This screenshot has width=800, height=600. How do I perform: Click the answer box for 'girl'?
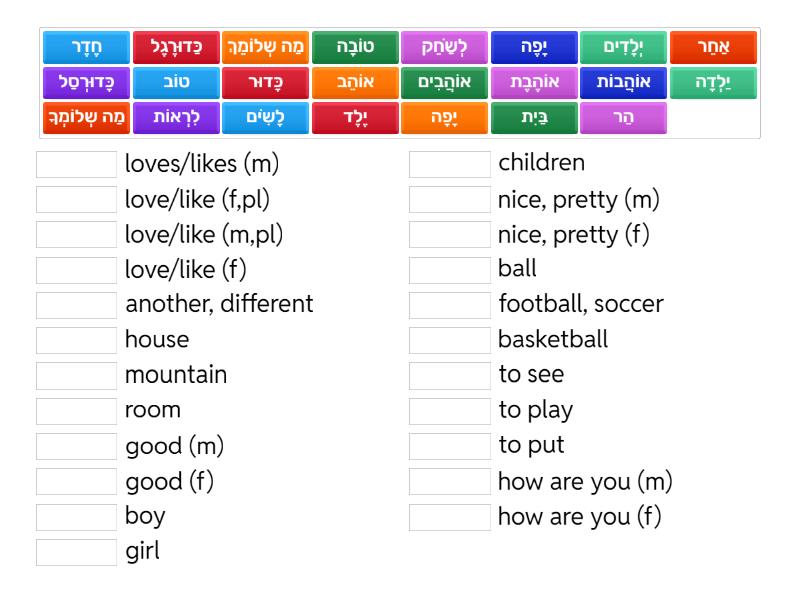pos(77,552)
